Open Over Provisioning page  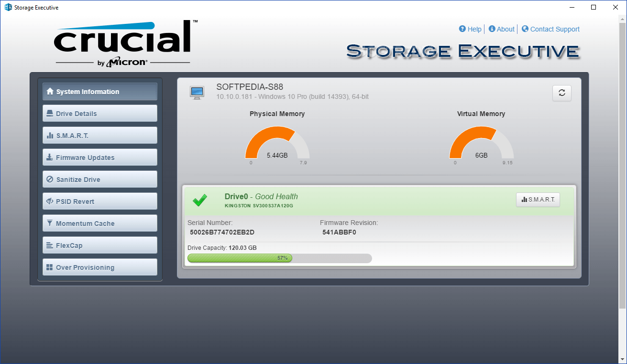coord(100,268)
